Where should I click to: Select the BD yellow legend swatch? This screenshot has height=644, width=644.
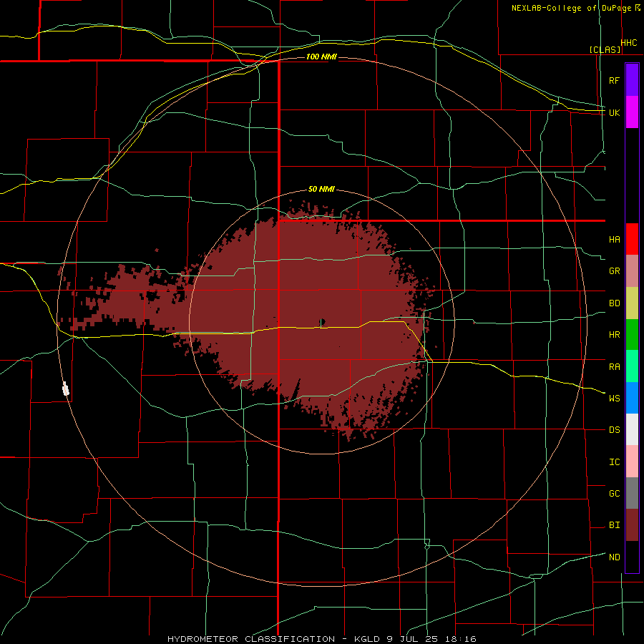pyautogui.click(x=632, y=303)
